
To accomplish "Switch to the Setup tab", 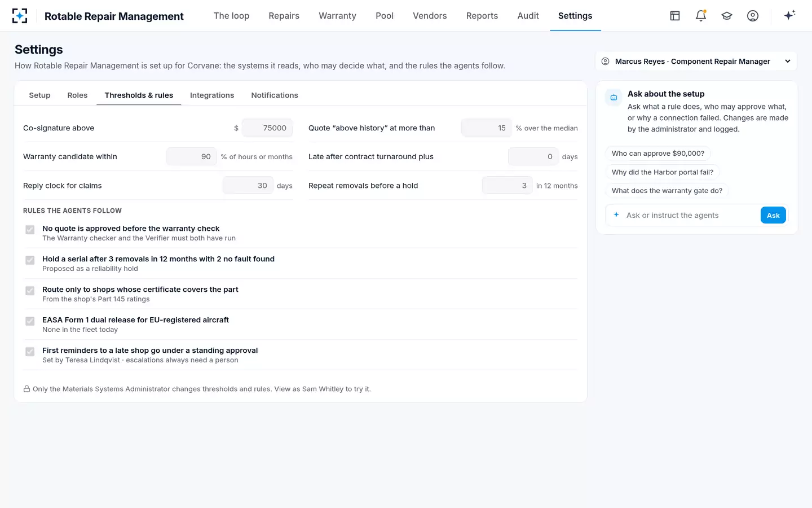I will tap(39, 95).
